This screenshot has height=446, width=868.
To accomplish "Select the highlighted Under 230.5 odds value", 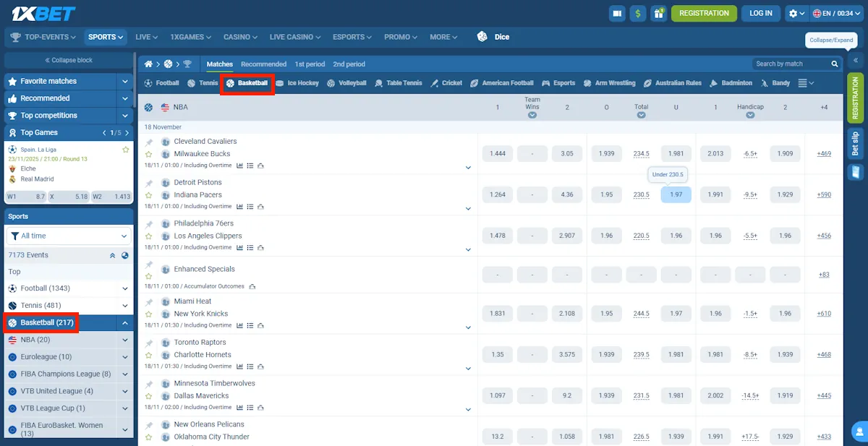I will [677, 194].
